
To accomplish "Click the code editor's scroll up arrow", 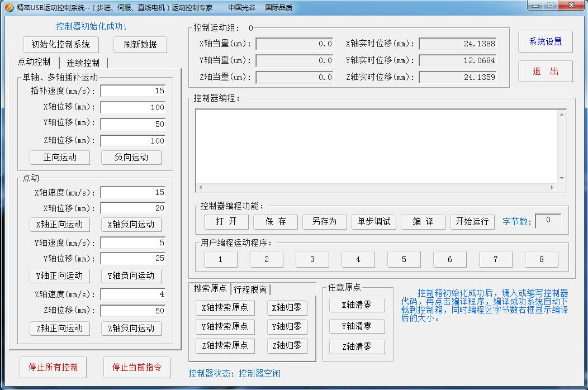I will (562, 115).
